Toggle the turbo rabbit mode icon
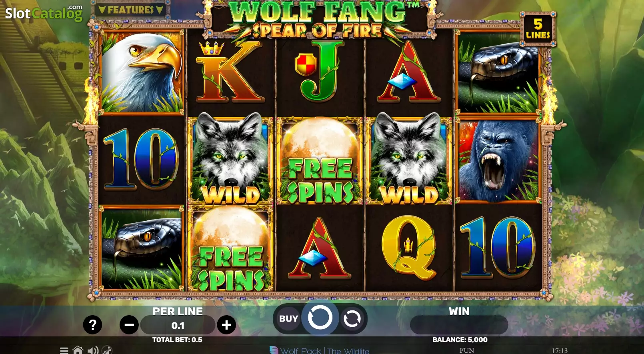 107,350
